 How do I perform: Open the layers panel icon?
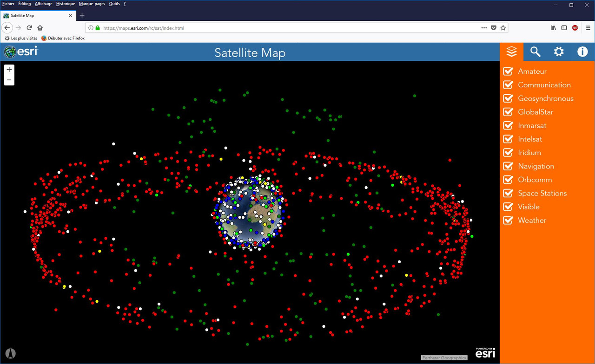pyautogui.click(x=511, y=52)
